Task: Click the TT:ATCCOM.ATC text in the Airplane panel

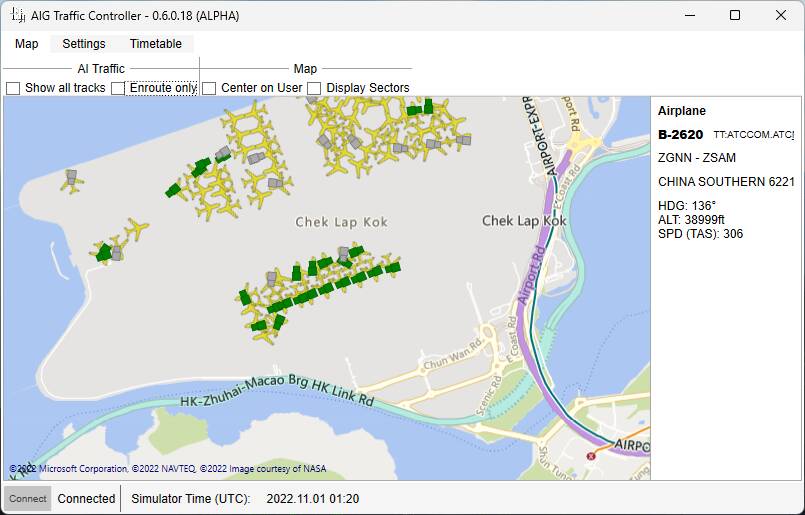Action: [753, 135]
